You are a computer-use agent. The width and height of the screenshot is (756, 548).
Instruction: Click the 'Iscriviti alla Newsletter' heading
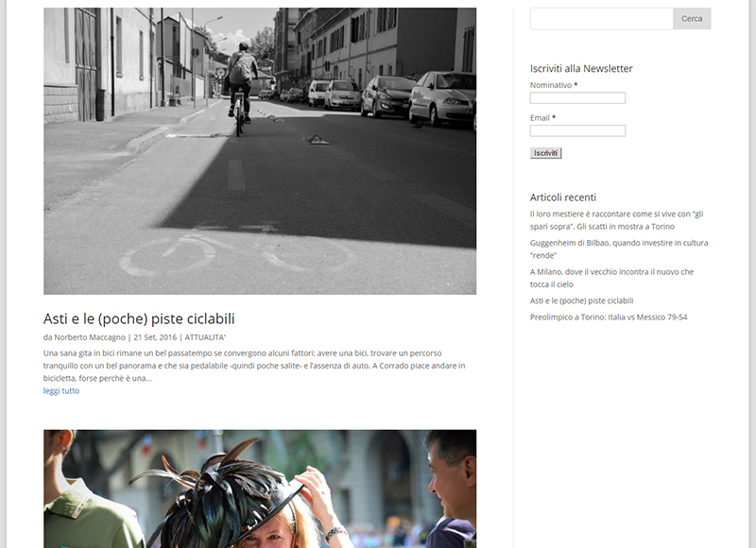click(581, 68)
